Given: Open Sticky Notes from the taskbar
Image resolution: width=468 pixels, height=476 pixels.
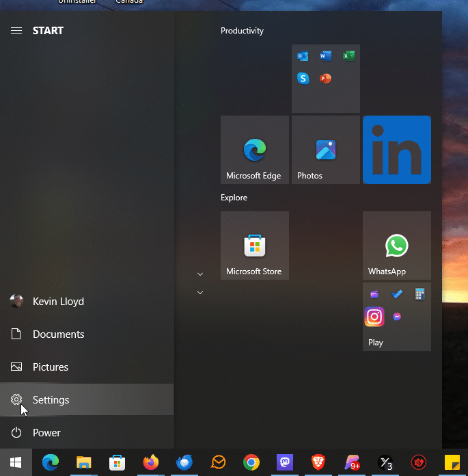Looking at the screenshot, I should 452,462.
